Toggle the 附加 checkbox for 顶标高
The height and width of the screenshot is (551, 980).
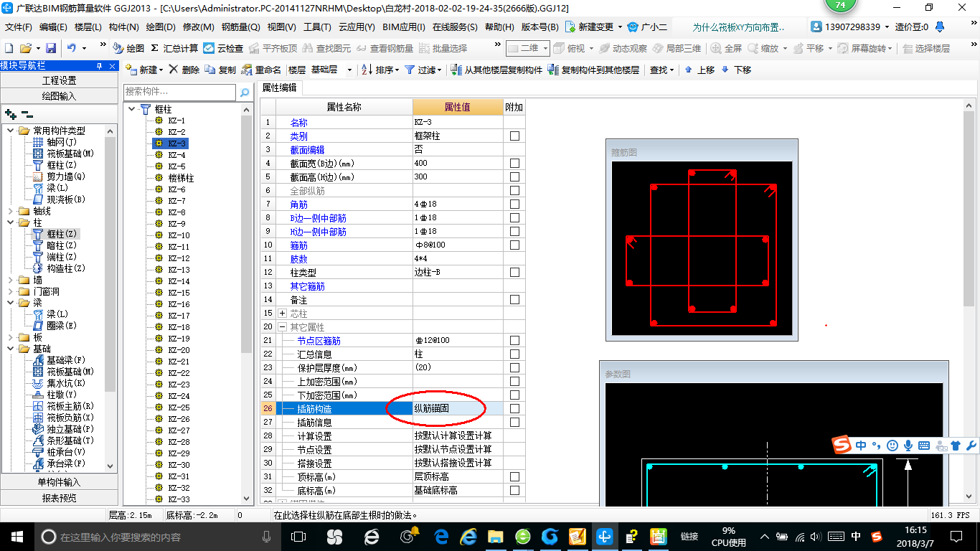point(514,477)
